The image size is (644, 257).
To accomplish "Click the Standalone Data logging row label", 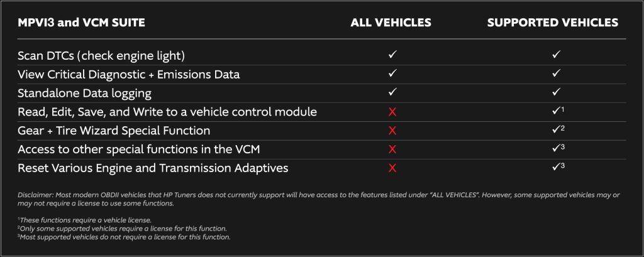I will pyautogui.click(x=86, y=93).
